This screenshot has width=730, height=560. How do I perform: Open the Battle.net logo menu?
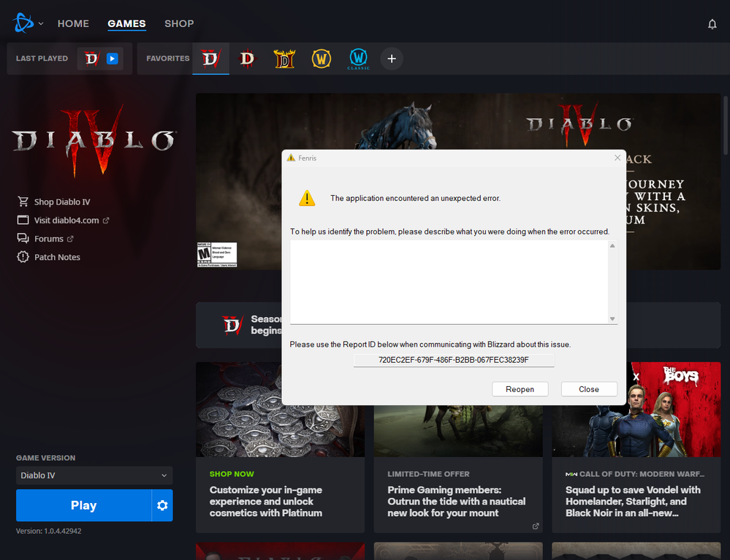[23, 23]
